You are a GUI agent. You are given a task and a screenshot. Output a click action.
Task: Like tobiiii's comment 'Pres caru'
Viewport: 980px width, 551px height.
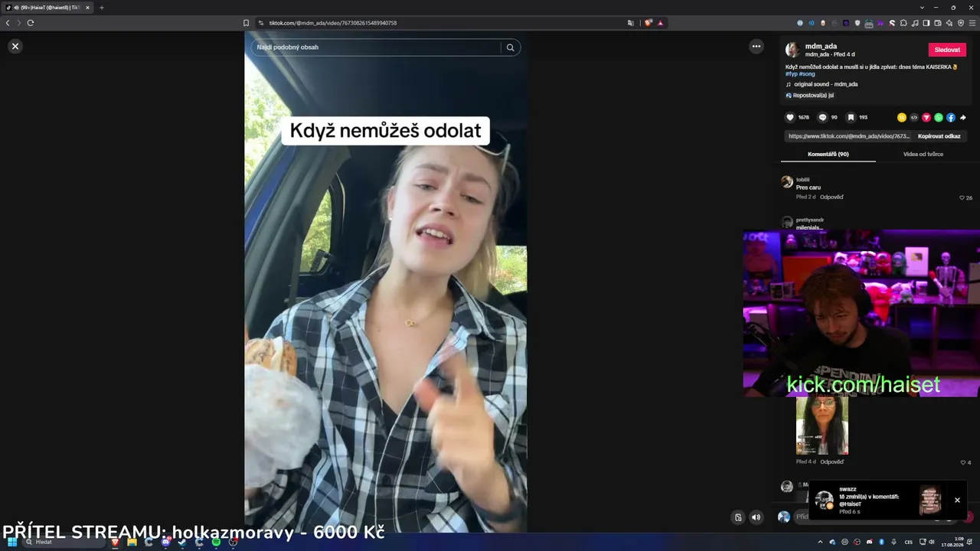click(x=962, y=197)
